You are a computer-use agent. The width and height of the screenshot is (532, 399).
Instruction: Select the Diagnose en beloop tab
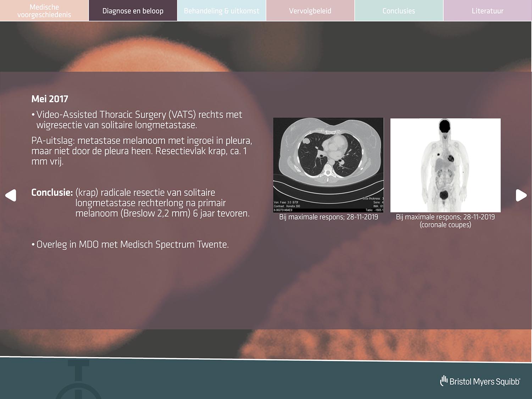click(133, 11)
